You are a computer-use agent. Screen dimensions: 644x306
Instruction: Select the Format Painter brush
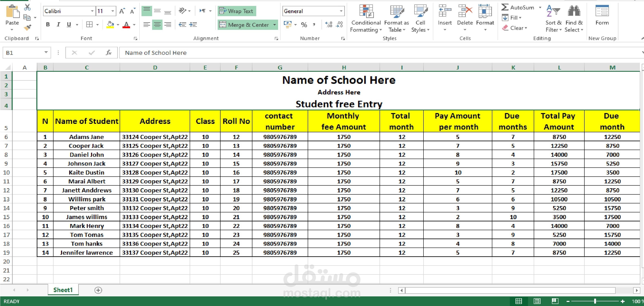pos(27,27)
